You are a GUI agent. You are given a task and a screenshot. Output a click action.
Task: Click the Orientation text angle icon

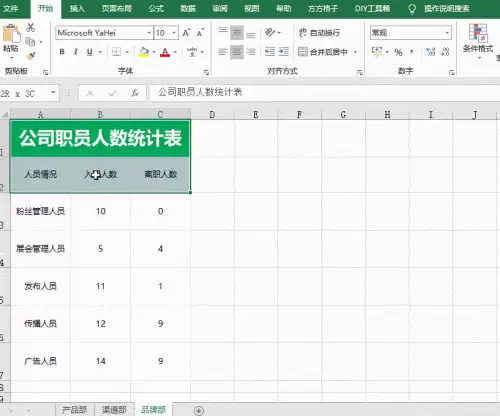coord(270,32)
